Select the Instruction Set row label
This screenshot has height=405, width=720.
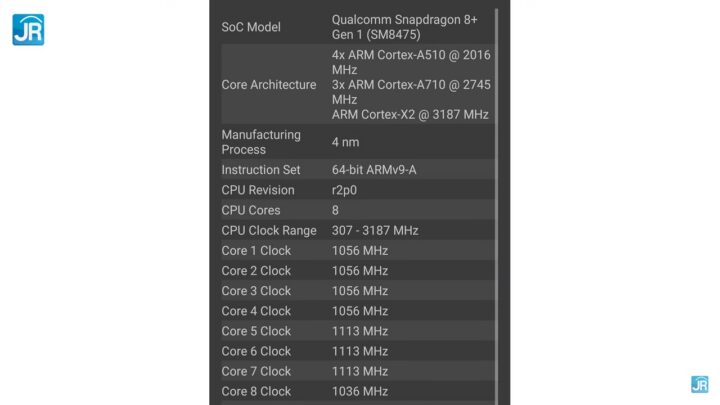[261, 170]
